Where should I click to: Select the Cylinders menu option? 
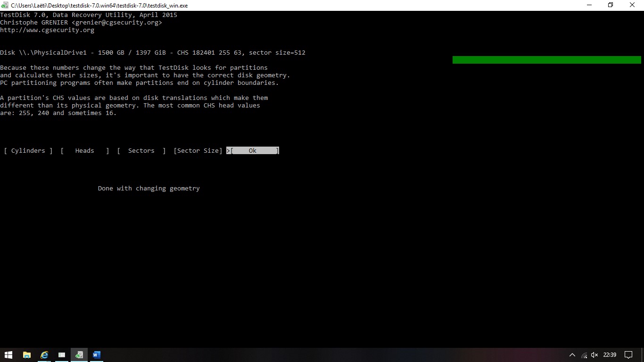click(28, 151)
